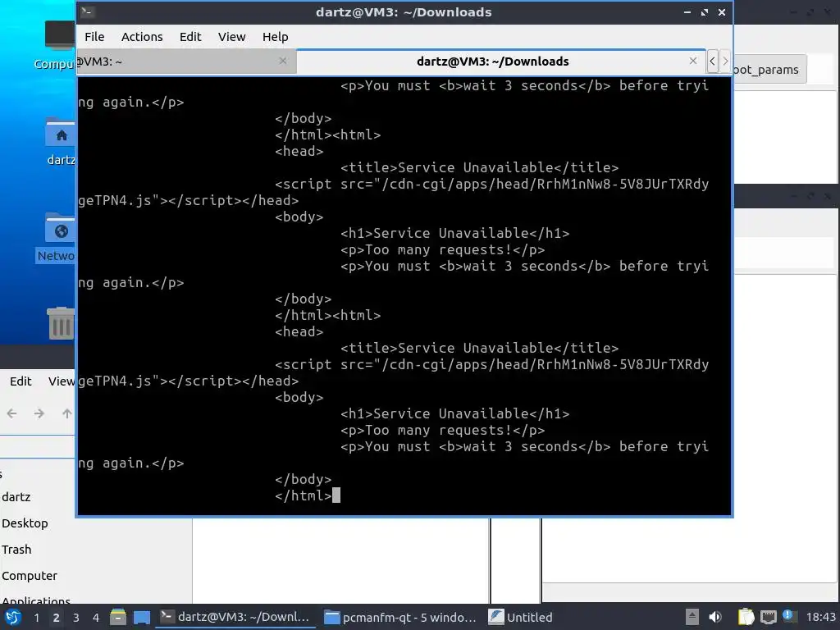Image resolution: width=840 pixels, height=630 pixels.
Task: Open the Actions menu
Action: [142, 37]
